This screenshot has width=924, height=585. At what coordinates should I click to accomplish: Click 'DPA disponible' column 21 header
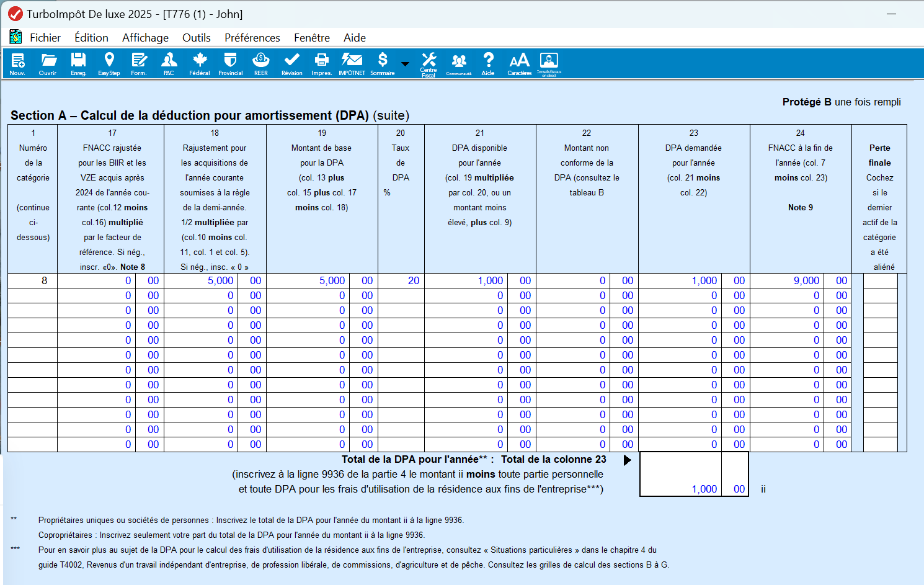click(x=479, y=148)
